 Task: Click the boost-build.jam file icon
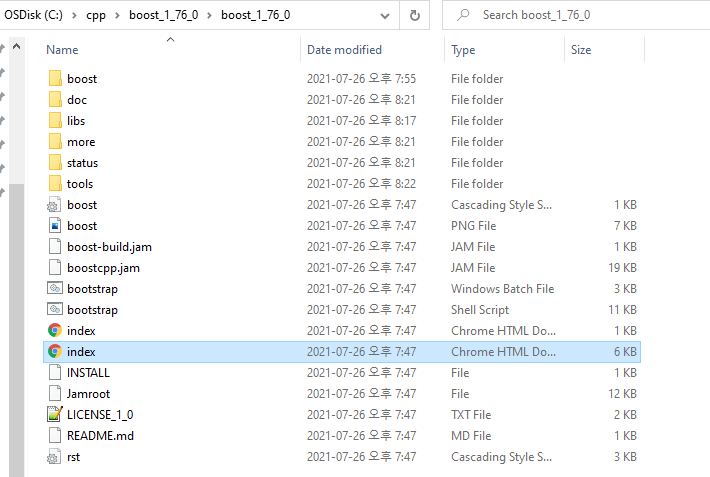55,246
